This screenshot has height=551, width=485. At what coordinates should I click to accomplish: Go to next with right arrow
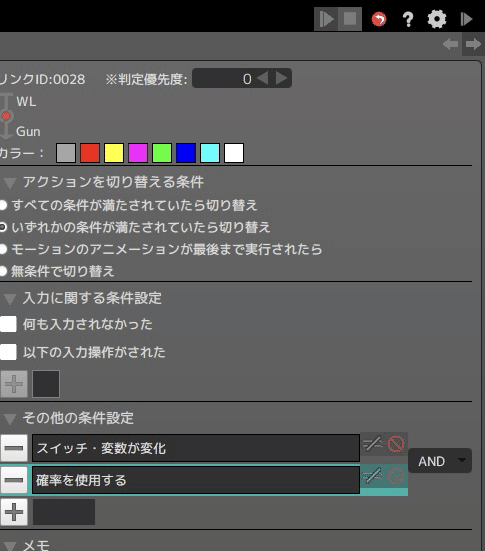(473, 44)
